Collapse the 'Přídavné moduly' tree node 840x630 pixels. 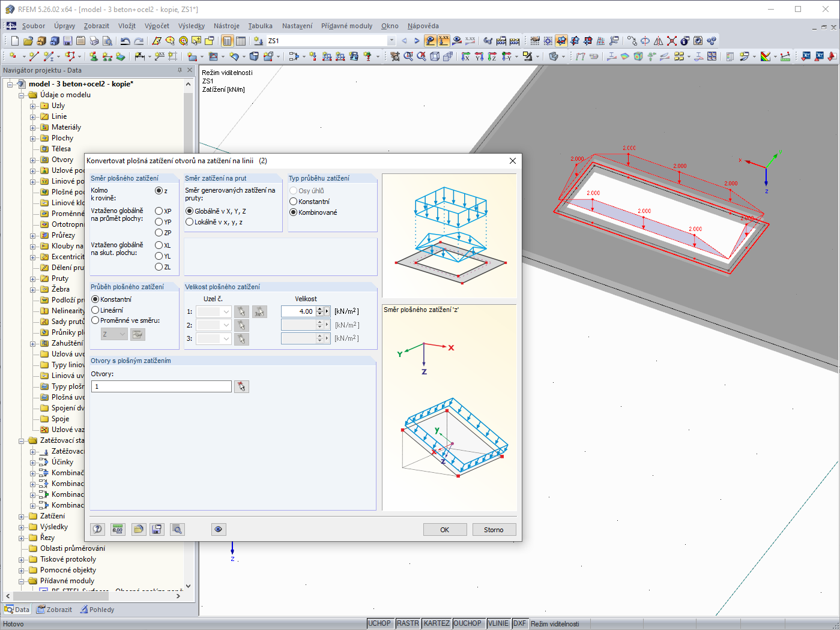click(22, 581)
